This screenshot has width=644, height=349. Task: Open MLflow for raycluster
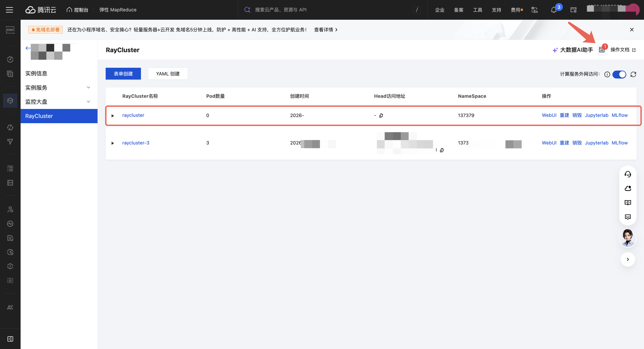(619, 115)
